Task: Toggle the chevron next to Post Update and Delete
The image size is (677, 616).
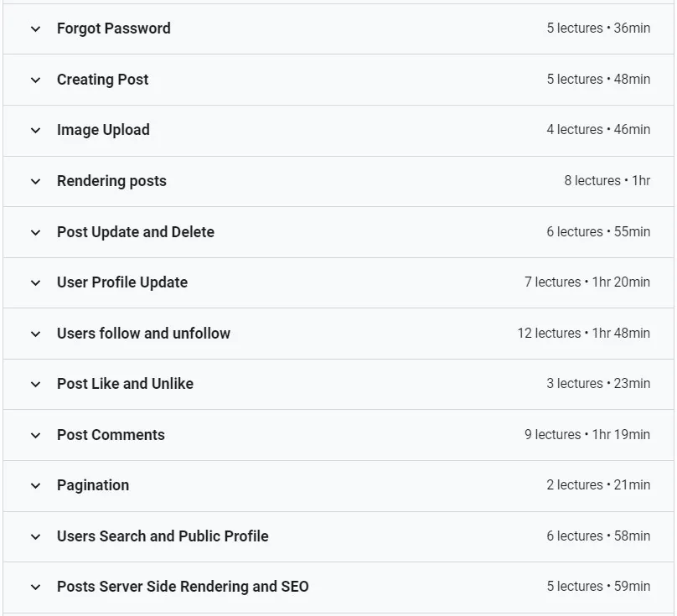Action: coord(36,232)
